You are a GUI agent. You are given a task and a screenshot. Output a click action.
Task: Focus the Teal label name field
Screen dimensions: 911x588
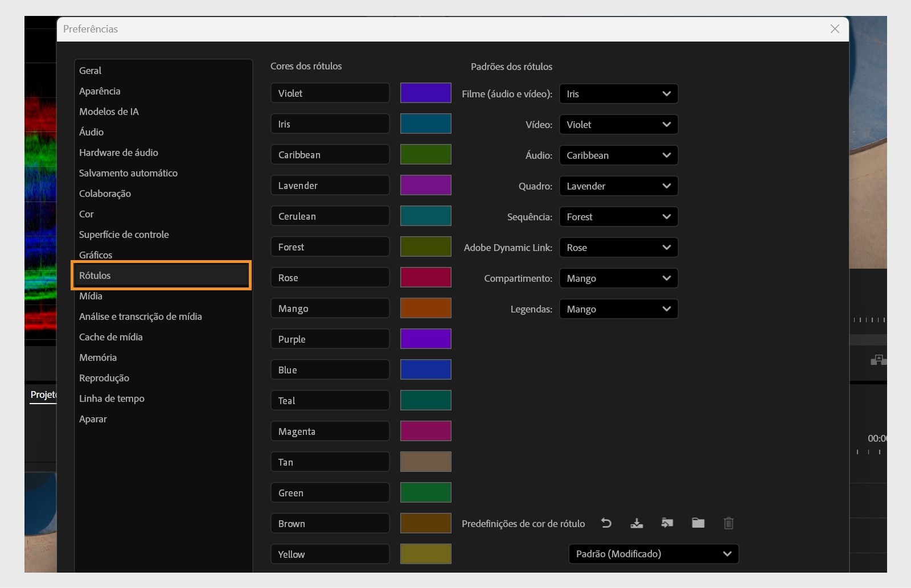(330, 401)
